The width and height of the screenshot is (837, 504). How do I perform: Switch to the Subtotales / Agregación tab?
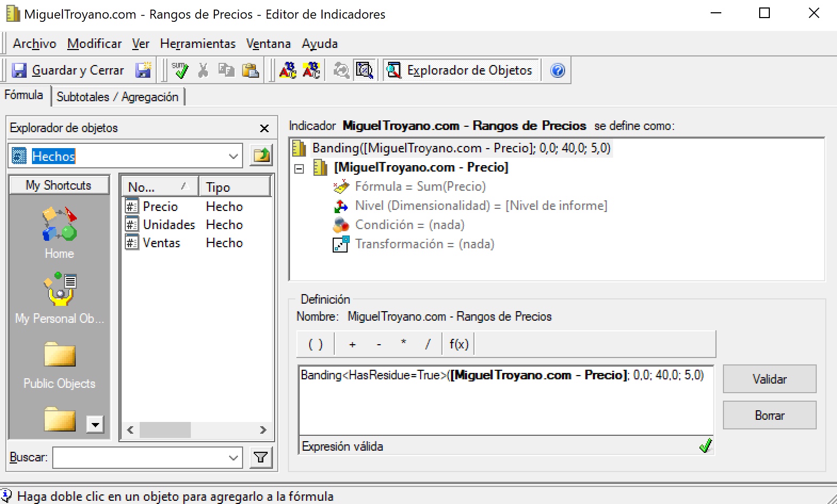(117, 97)
